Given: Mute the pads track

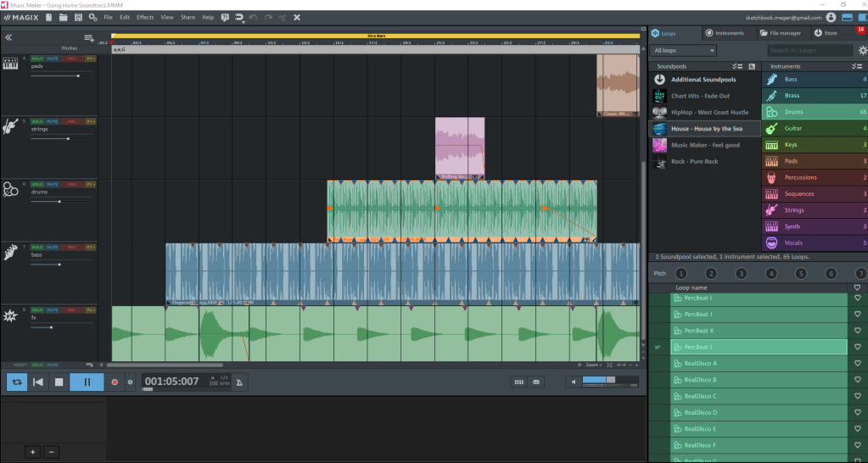Looking at the screenshot, I should coord(53,59).
